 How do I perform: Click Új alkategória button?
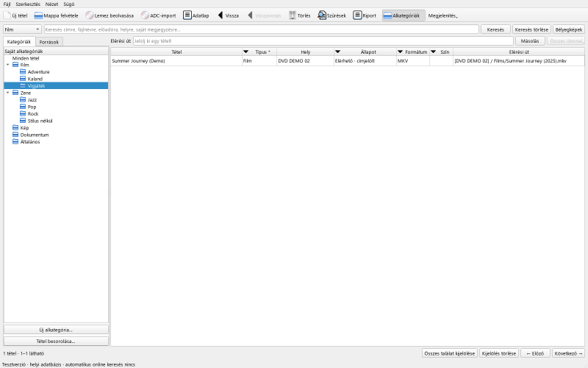point(57,330)
